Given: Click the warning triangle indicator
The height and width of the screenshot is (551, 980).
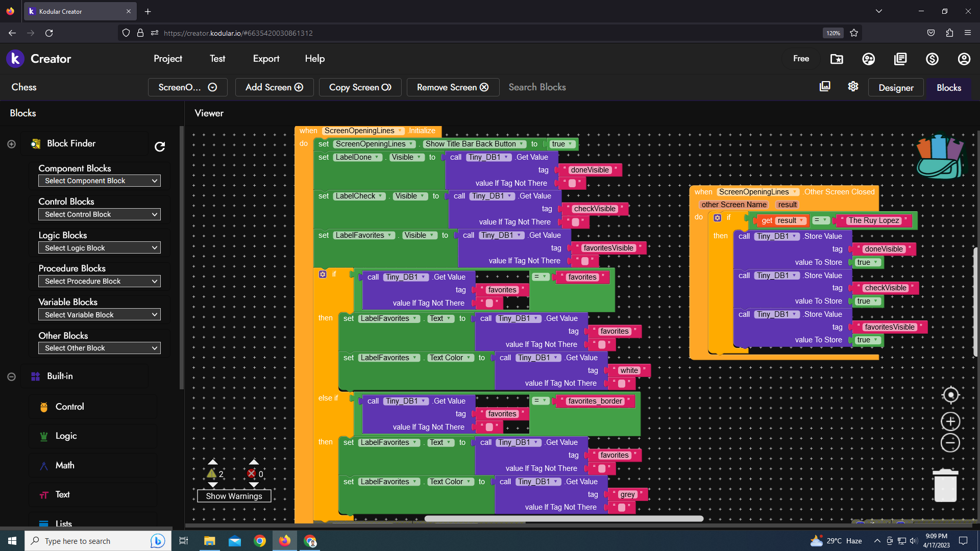Looking at the screenshot, I should coord(211,473).
